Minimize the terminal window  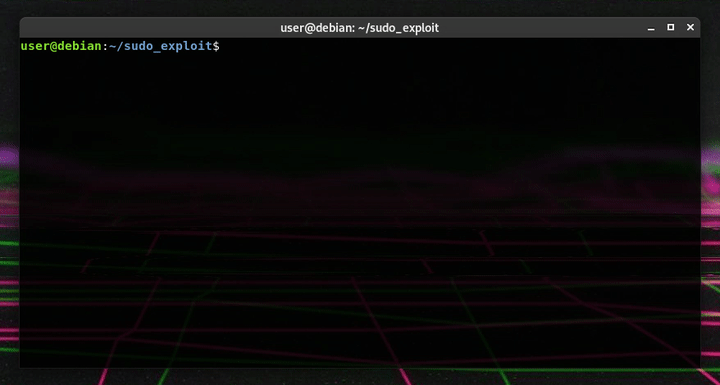[651, 28]
